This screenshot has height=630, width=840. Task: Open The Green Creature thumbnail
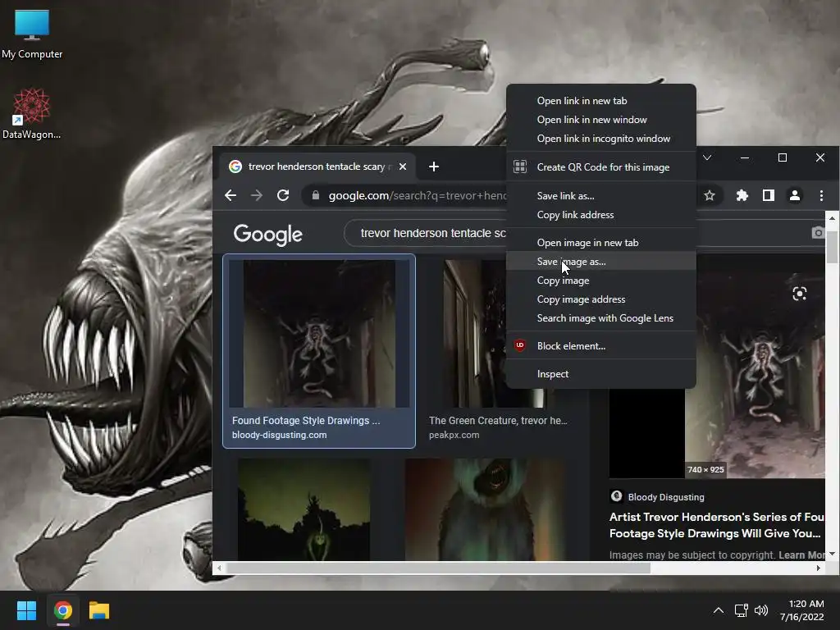pos(475,333)
